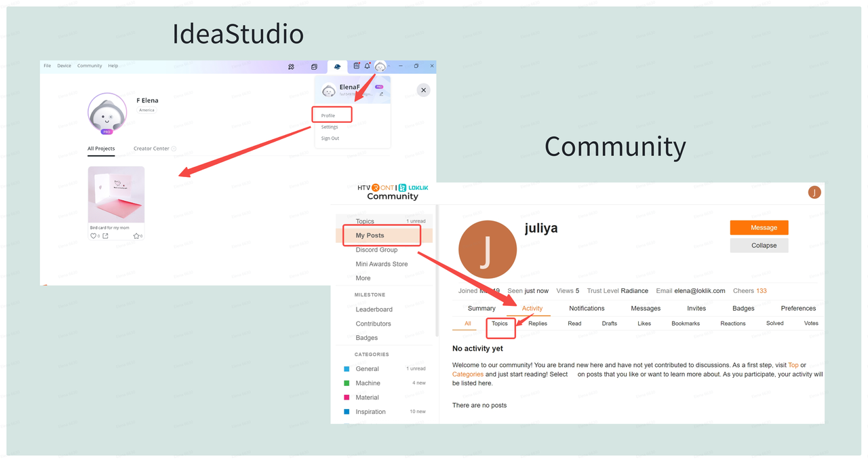Open the Device menu in IdeaStudio

coord(64,66)
